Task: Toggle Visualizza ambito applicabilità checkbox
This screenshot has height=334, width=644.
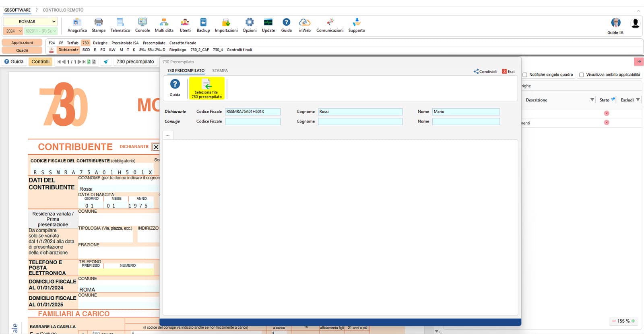Action: 582,75
